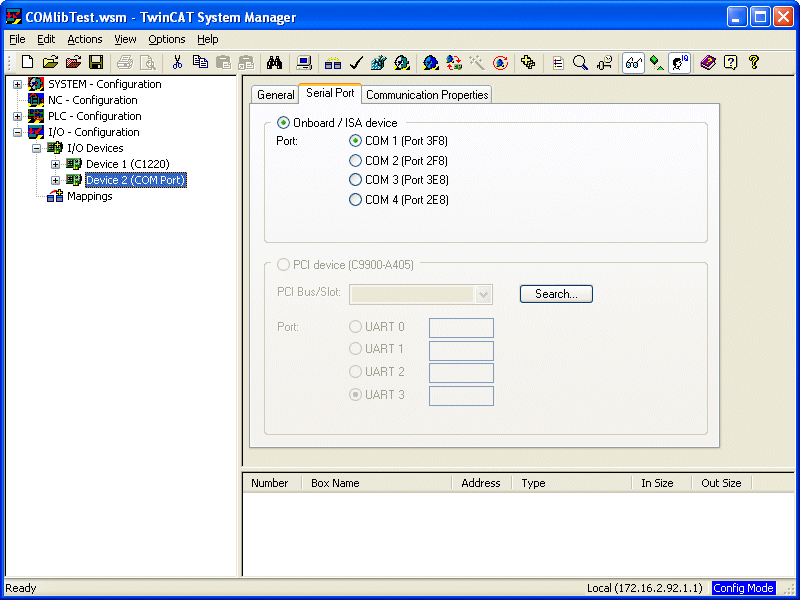The width and height of the screenshot is (800, 600).
Task: Click the boxed question mark context help icon
Action: pyautogui.click(x=731, y=63)
